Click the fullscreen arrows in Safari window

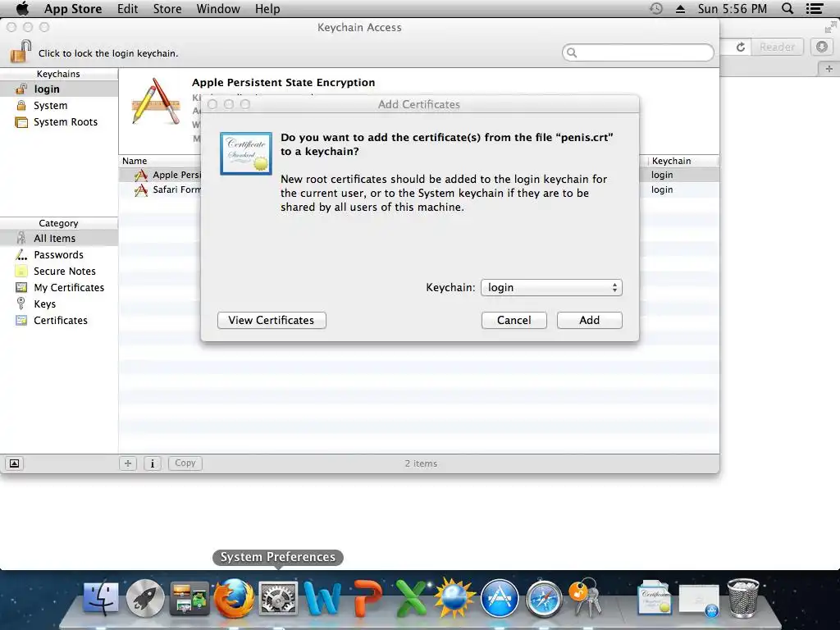click(831, 27)
